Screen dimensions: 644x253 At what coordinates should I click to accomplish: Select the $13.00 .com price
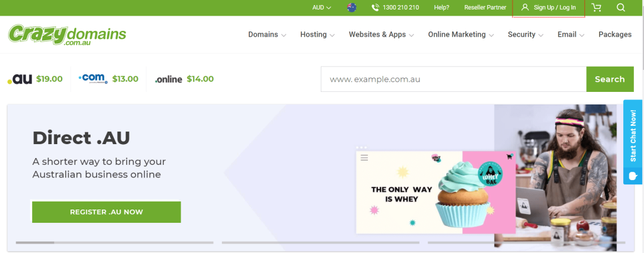125,79
